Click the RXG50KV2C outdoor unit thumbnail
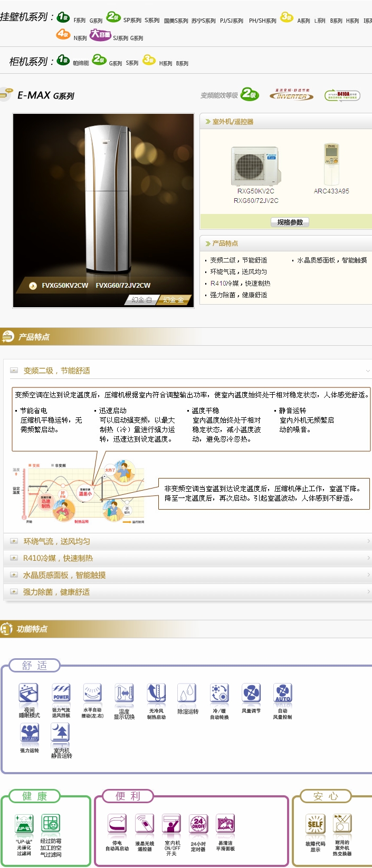 (x=255, y=165)
